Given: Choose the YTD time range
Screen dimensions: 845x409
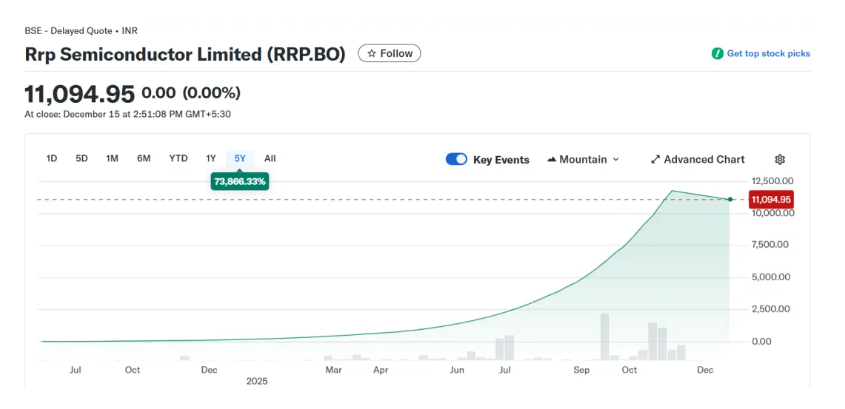Looking at the screenshot, I should coord(178,158).
